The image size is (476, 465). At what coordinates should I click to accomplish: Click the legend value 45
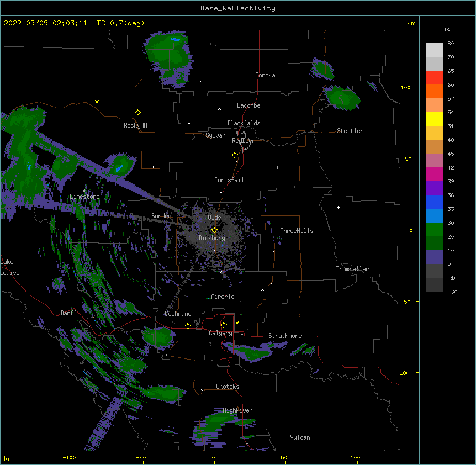pyautogui.click(x=451, y=154)
